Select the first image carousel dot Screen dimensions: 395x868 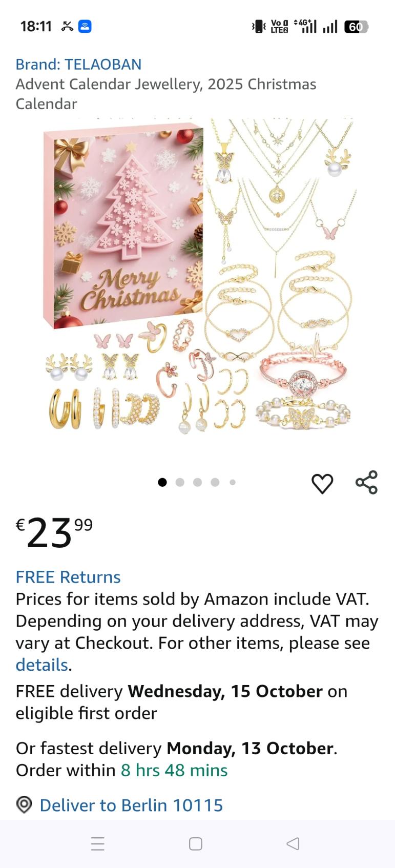click(162, 482)
